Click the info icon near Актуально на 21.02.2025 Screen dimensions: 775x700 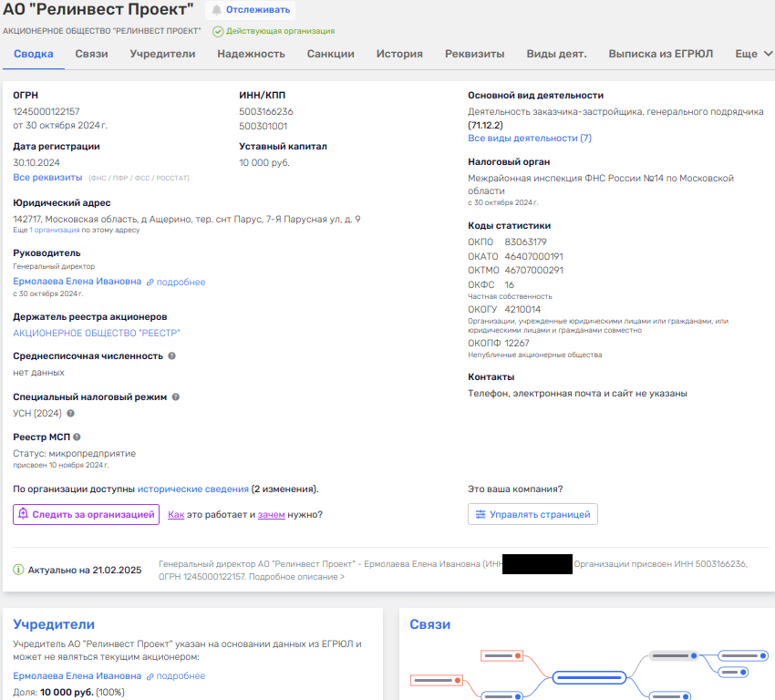[x=18, y=570]
